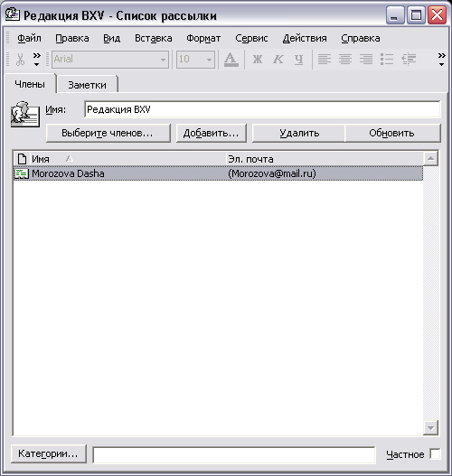Align text left toolbar icon

325,60
